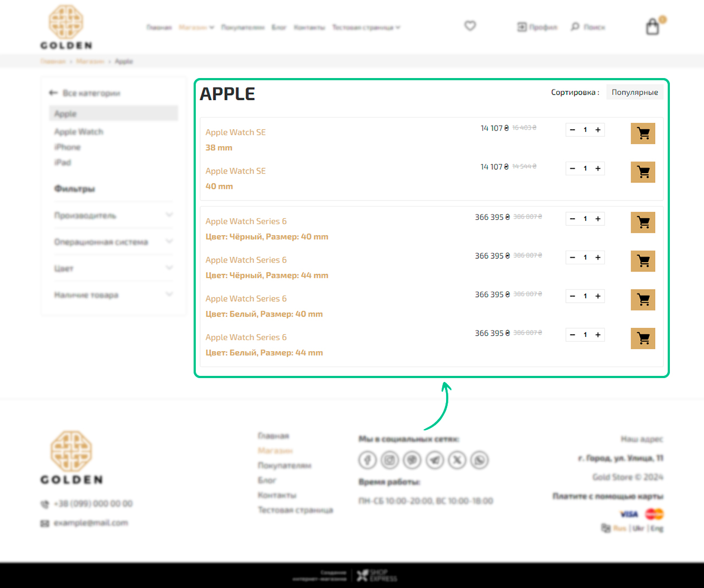Switch language to Ukr in footer
Viewport: 704px width, 588px height.
(639, 528)
